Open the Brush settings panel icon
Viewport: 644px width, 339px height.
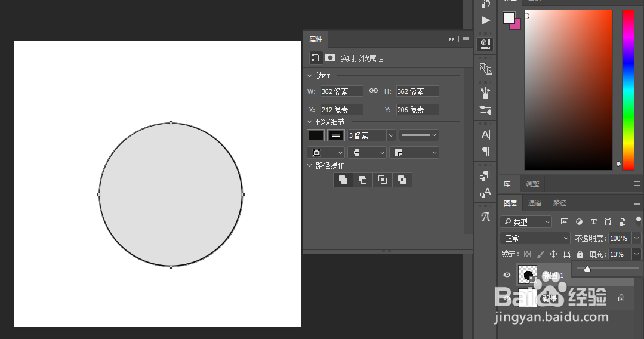pyautogui.click(x=485, y=110)
